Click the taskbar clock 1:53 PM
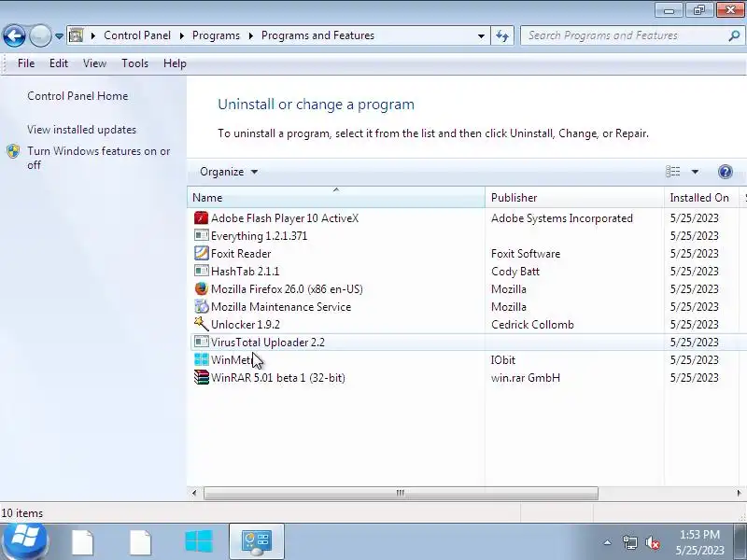The height and width of the screenshot is (560, 747). (699, 534)
